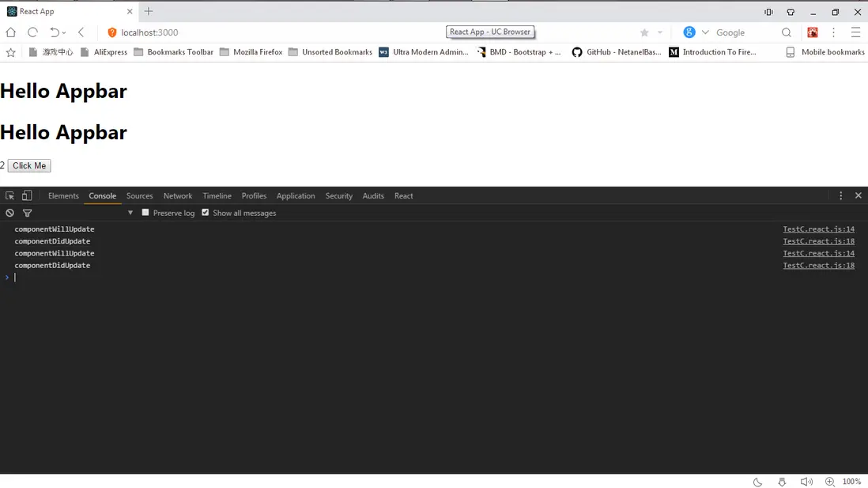Click the skin shirt icon in title bar

tap(791, 12)
